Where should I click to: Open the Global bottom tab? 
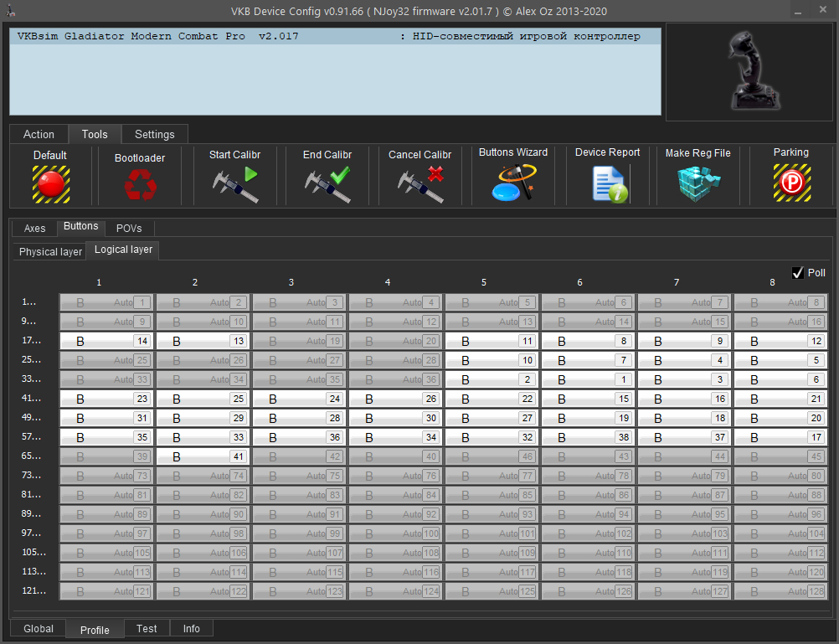[39, 628]
